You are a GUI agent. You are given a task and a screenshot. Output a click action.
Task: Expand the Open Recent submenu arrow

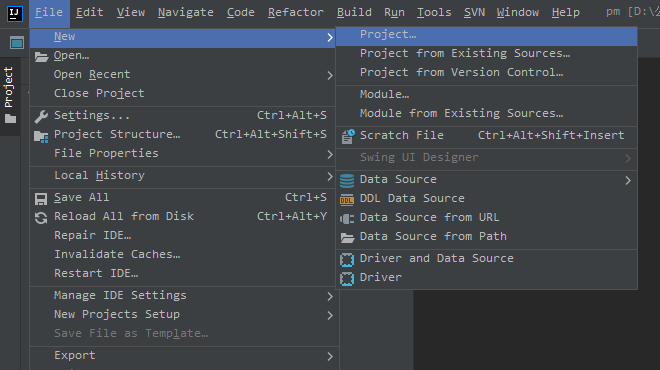(x=330, y=75)
